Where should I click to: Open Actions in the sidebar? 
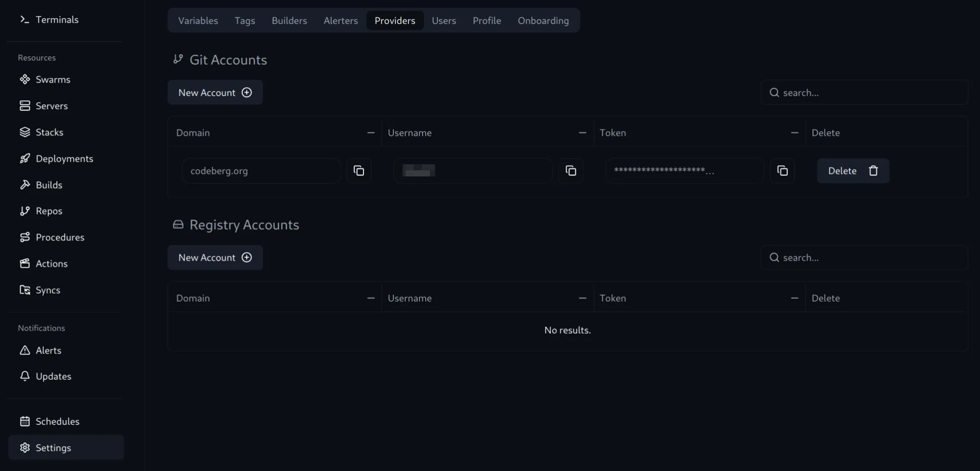tap(66, 264)
